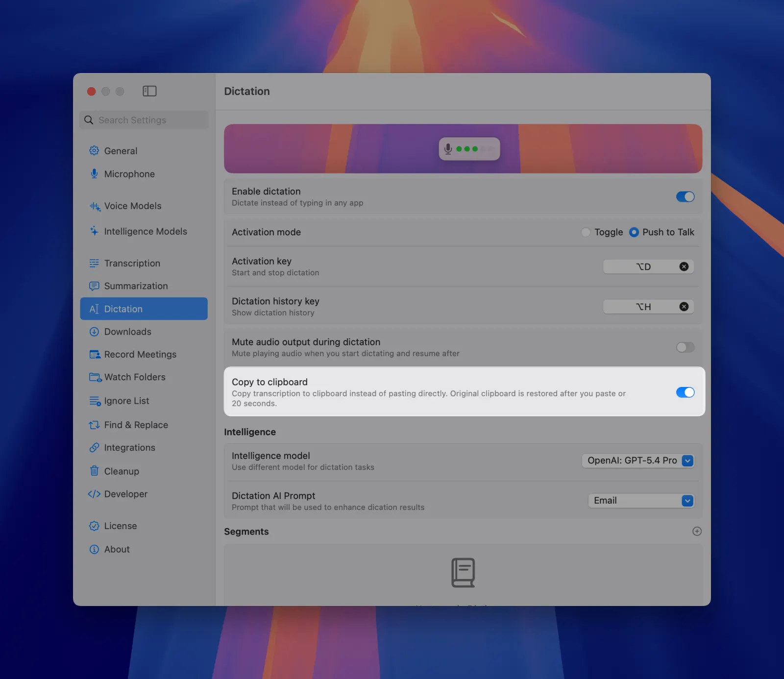
Task: Switch to Transcription settings
Action: (x=144, y=263)
